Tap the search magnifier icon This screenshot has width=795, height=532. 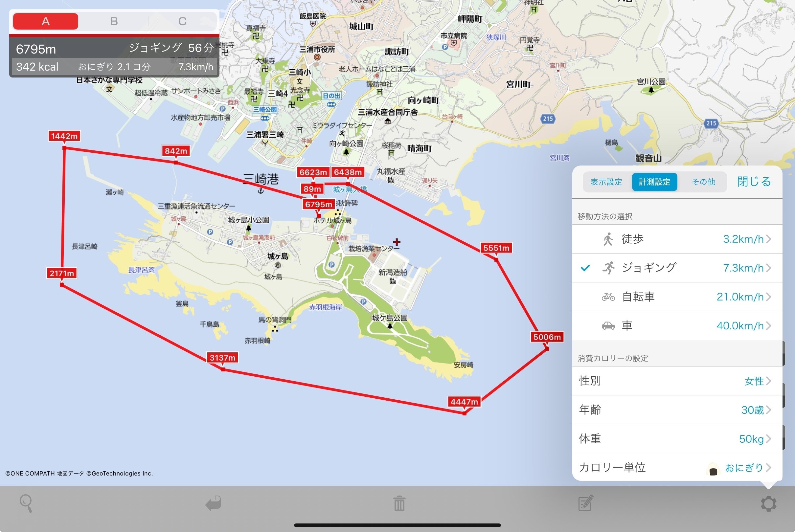coord(26,503)
